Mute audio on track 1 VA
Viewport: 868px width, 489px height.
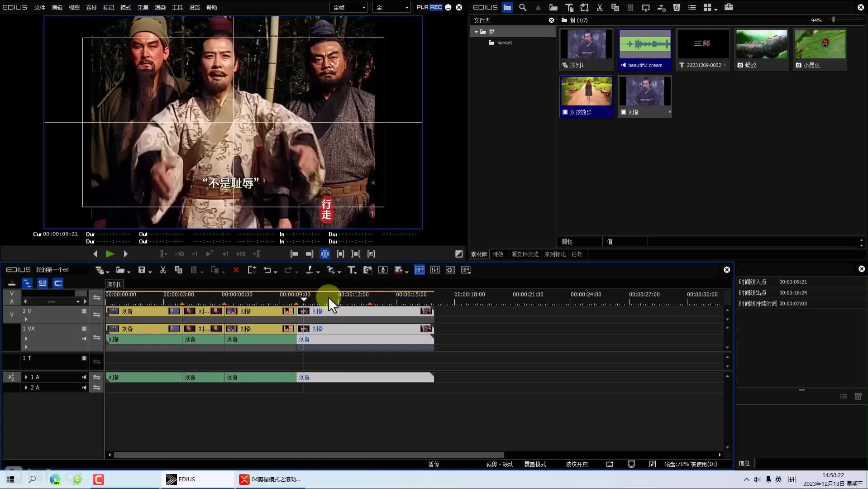(x=84, y=339)
